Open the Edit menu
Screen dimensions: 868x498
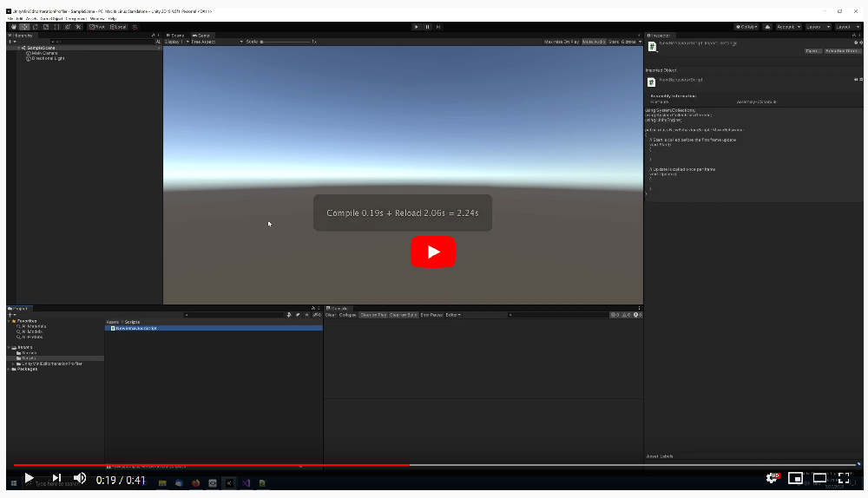(19, 19)
